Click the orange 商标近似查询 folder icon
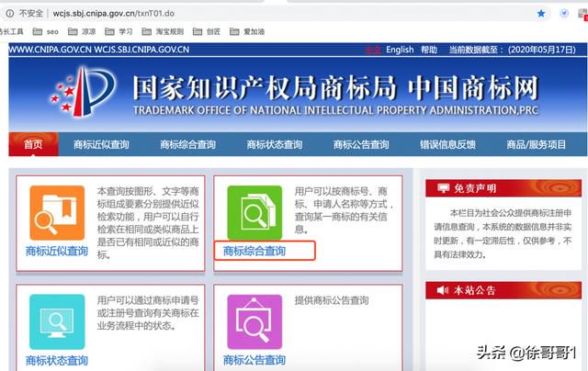The width and height of the screenshot is (588, 371). click(x=57, y=213)
